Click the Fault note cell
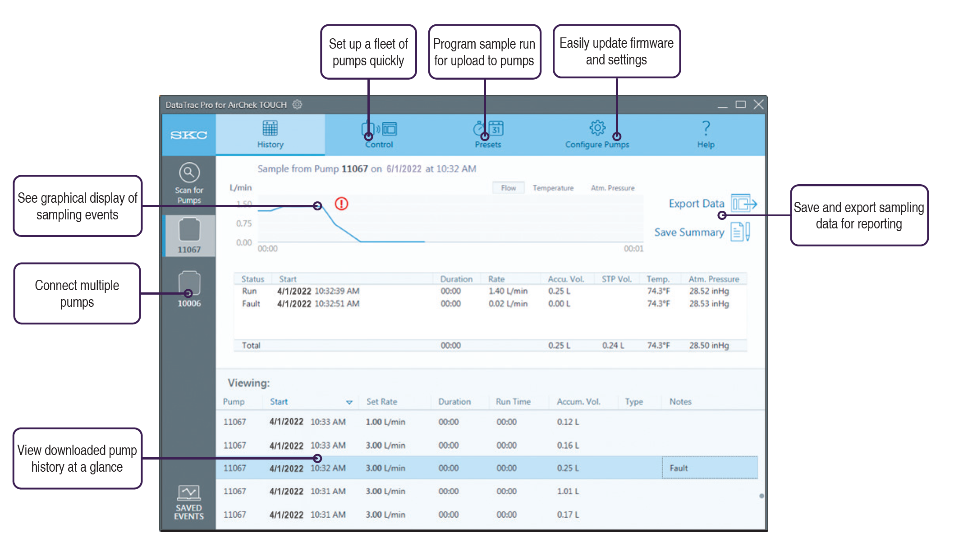Screen dimensions: 954x560 (x=710, y=468)
